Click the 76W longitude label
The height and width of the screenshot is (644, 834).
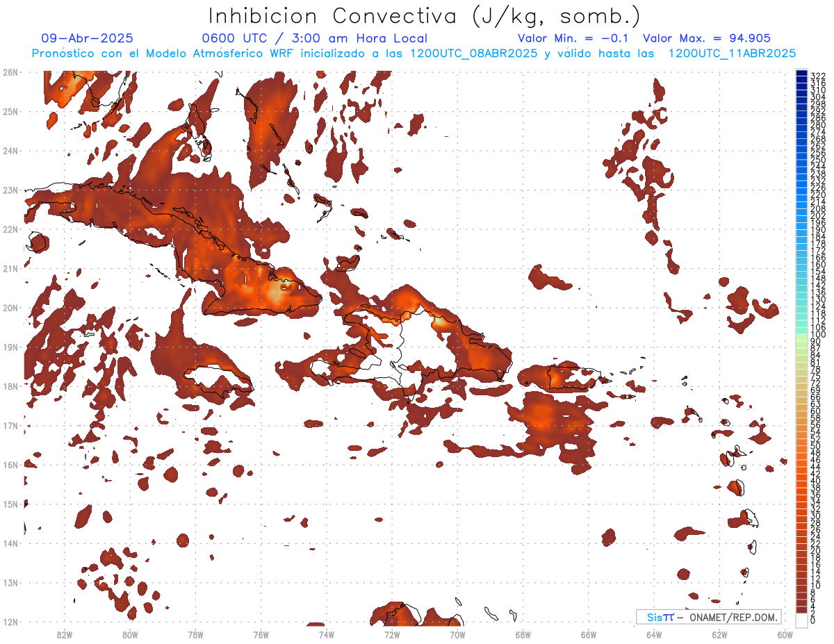261,634
